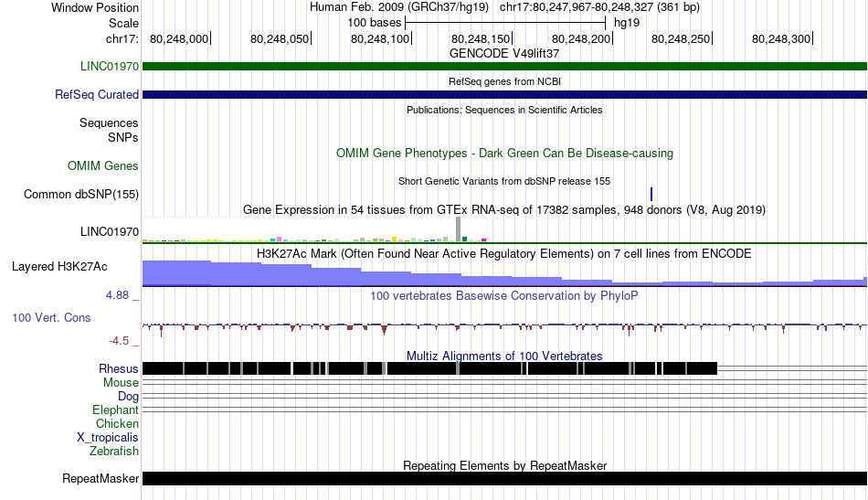Click the 80,248,150 ruler coordinate
This screenshot has height=500, width=868.
coord(481,38)
